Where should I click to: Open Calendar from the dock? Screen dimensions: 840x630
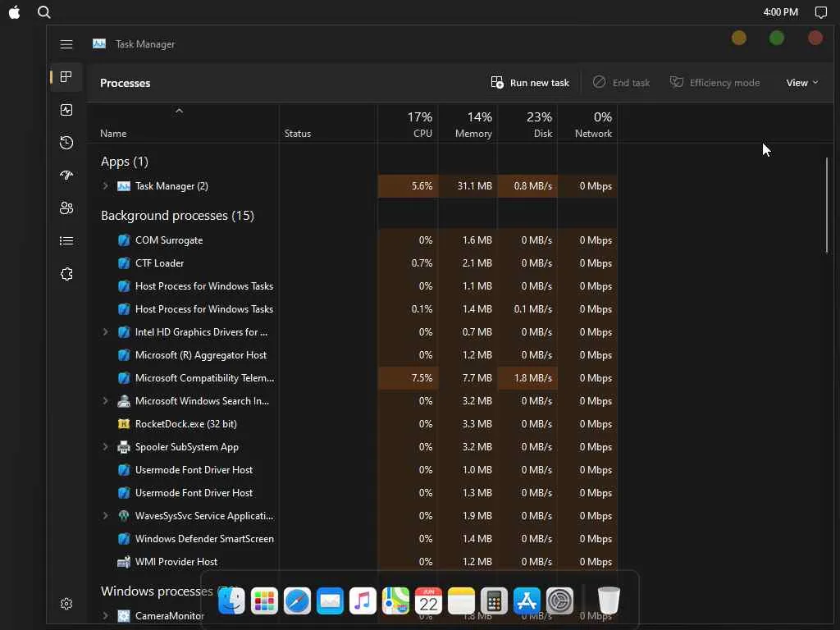coord(428,600)
